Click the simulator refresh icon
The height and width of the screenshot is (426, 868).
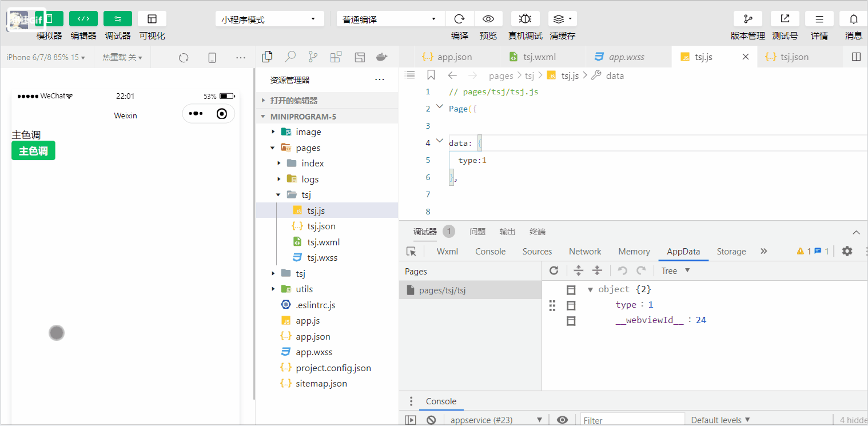point(184,58)
